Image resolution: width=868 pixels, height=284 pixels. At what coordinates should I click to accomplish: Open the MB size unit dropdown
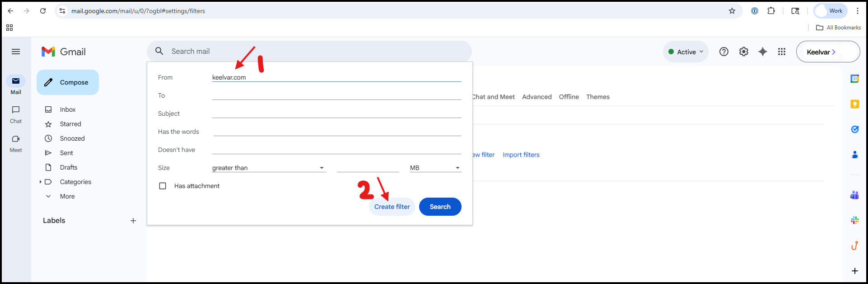point(435,168)
